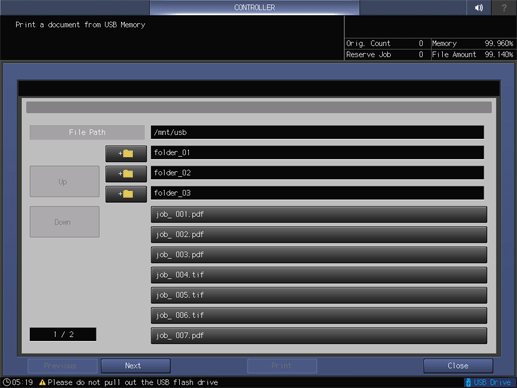Click the folder_03 name row

(x=317, y=193)
